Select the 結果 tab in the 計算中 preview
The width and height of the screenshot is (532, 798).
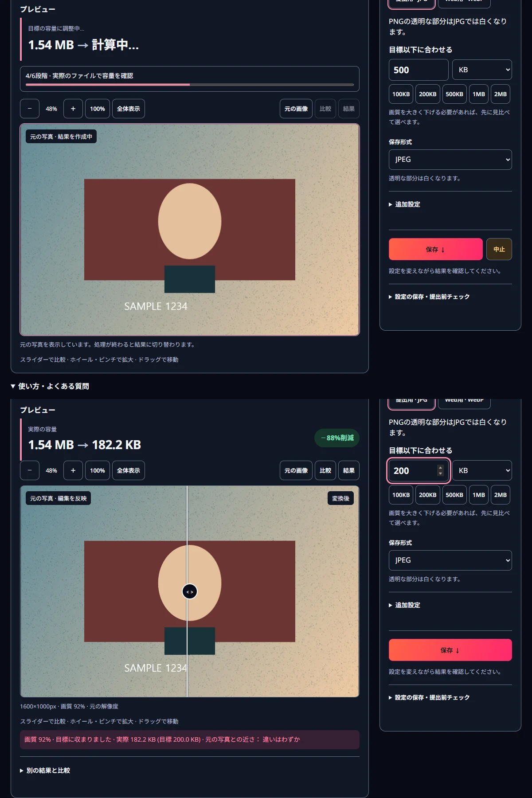[x=349, y=109]
